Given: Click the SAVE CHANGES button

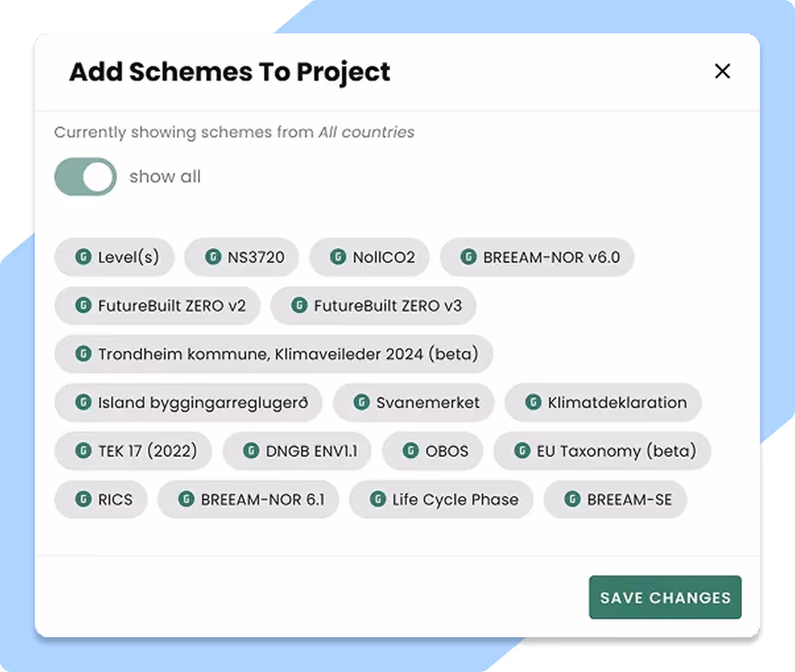Looking at the screenshot, I should pos(664,597).
